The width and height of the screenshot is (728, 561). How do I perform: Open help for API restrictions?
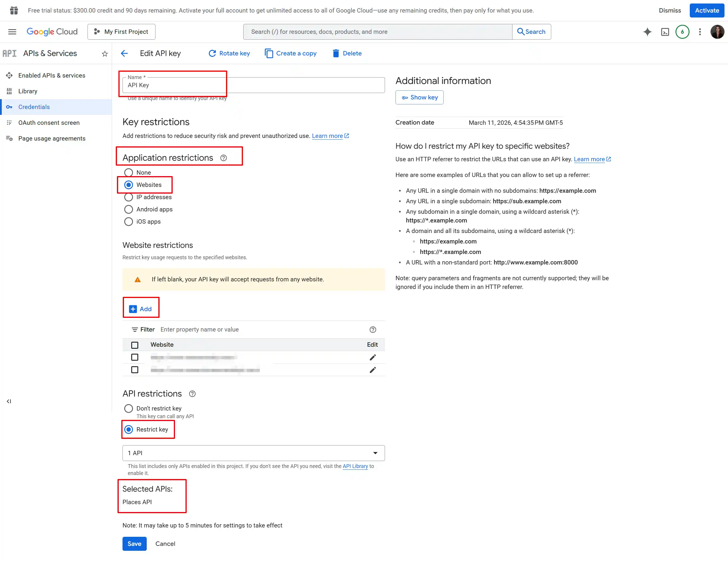(x=192, y=394)
